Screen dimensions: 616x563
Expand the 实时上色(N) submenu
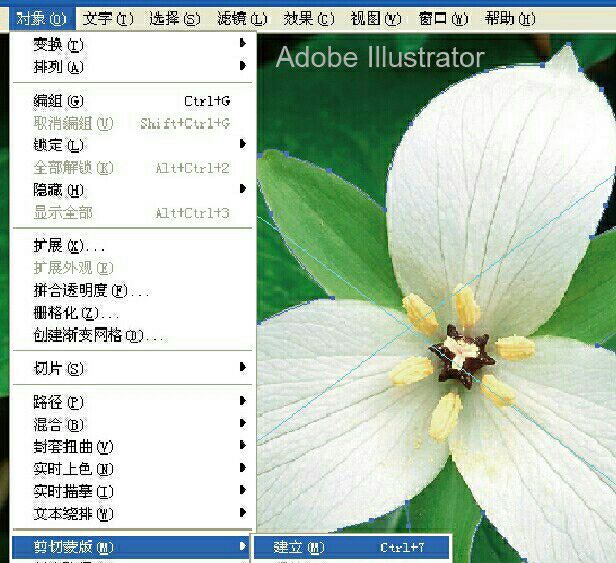133,469
